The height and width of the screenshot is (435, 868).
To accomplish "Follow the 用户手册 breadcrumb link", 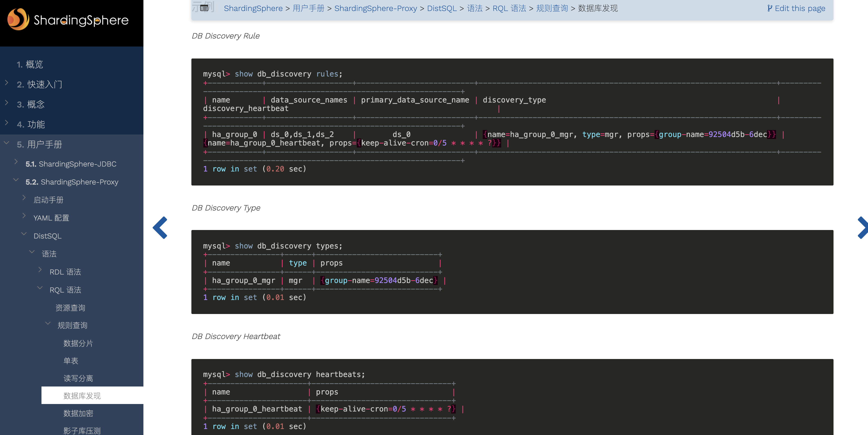I will pyautogui.click(x=308, y=8).
